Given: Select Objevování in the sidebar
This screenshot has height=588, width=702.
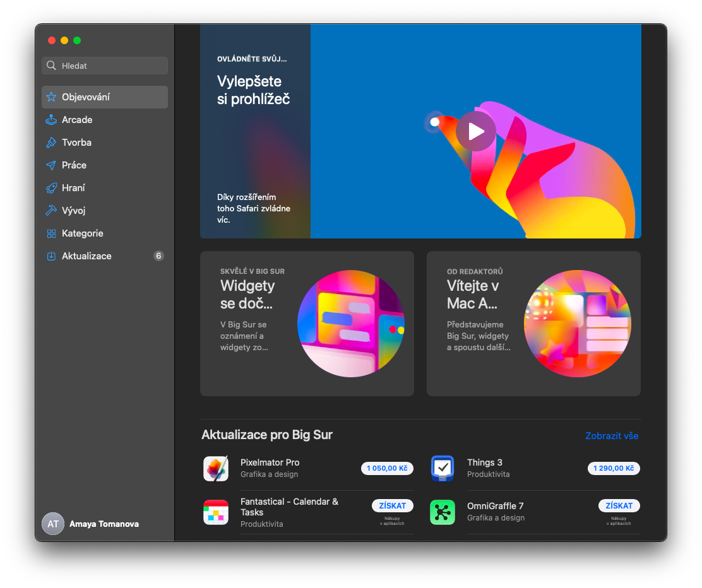Looking at the screenshot, I should pyautogui.click(x=105, y=97).
